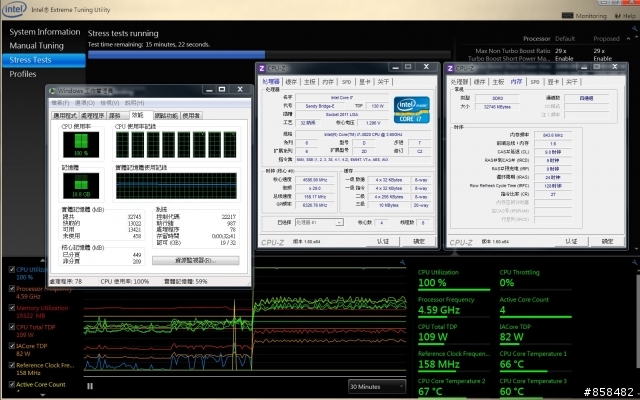Collapse the Processor settings section chevron
The width and height of the screenshot is (640, 400).
[x=628, y=39]
